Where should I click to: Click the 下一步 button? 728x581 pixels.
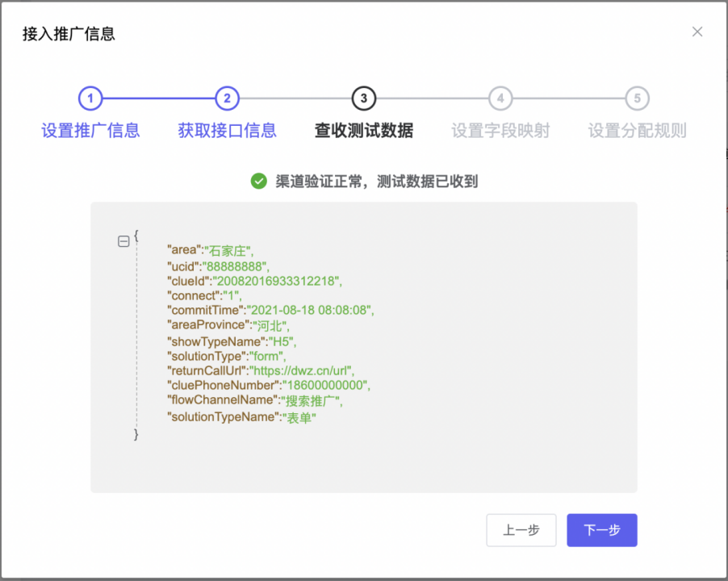602,530
